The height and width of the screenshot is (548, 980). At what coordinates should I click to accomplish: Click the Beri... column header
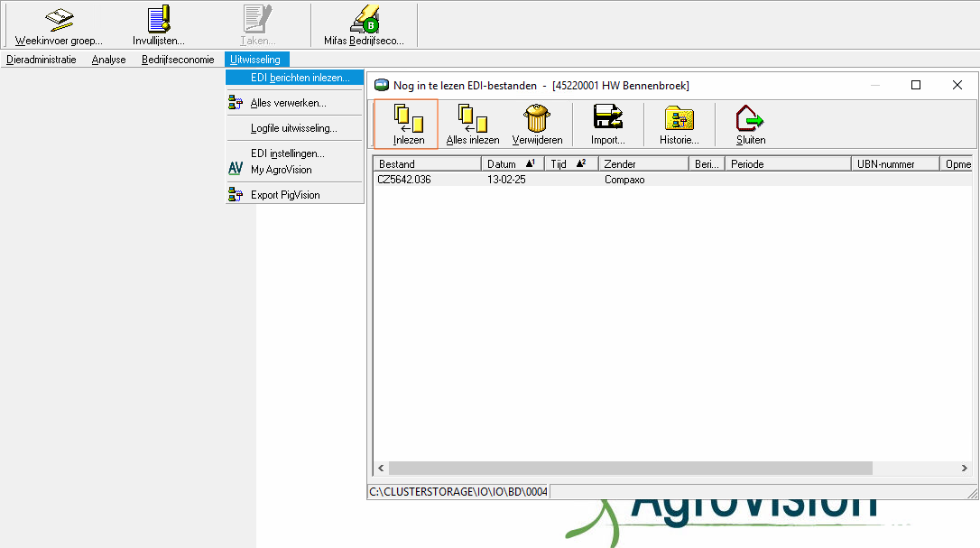click(707, 164)
